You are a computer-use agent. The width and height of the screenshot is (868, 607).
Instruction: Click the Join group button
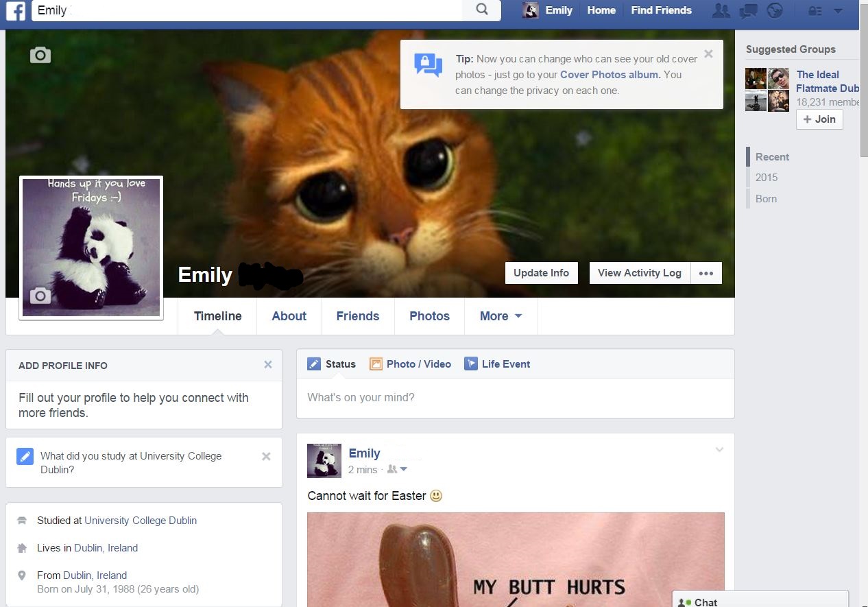click(819, 119)
